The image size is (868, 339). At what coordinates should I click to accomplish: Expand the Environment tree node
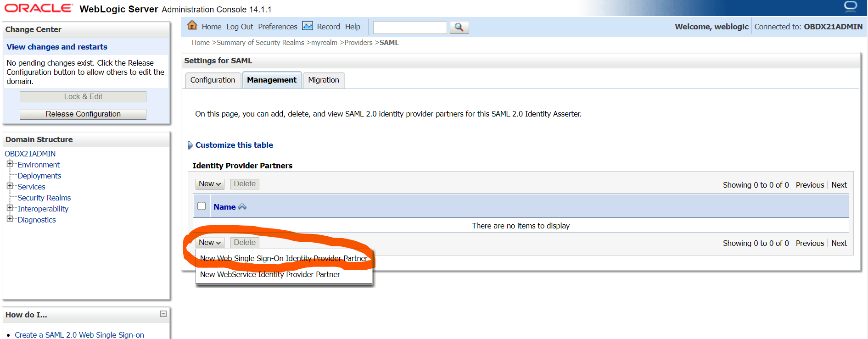[x=10, y=164]
